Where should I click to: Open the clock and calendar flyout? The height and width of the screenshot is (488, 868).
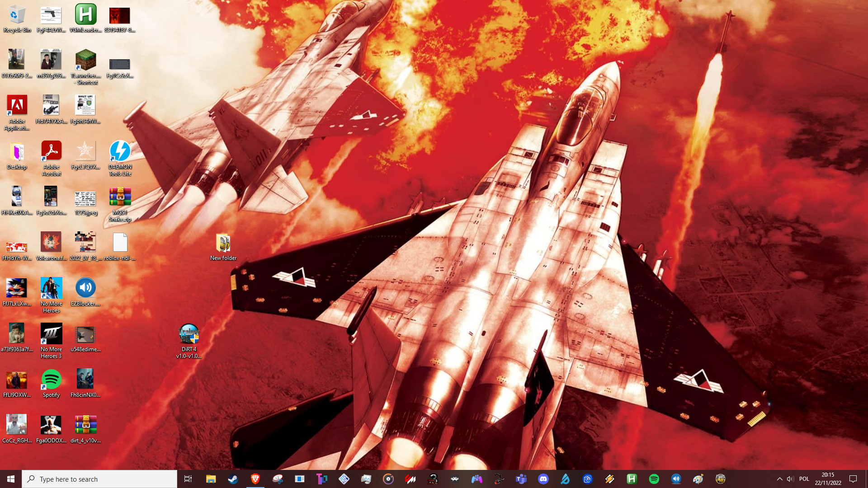pyautogui.click(x=828, y=479)
